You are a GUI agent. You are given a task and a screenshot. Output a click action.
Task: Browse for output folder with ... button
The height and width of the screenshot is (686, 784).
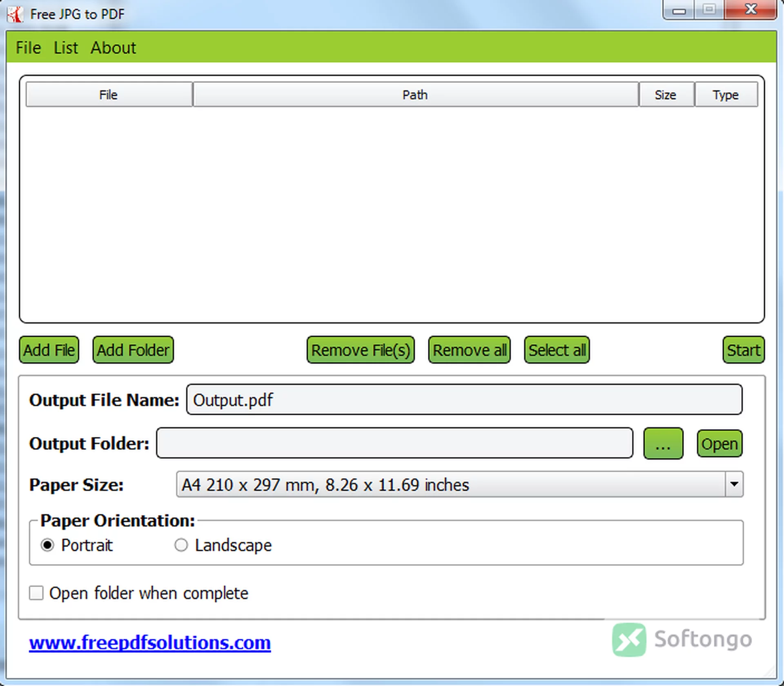coord(663,443)
